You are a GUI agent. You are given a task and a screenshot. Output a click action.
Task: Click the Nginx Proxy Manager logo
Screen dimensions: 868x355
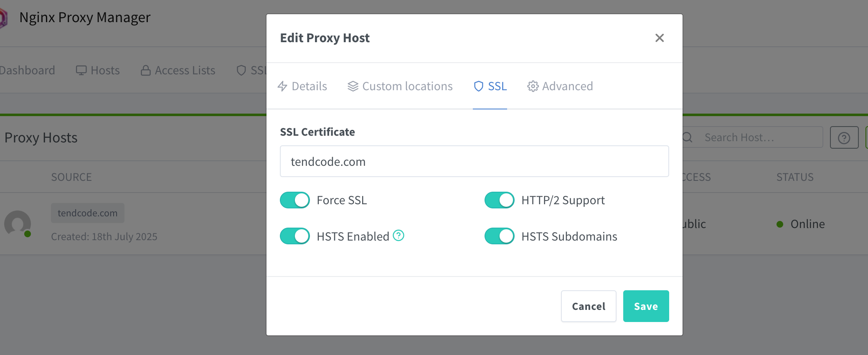click(x=3, y=18)
